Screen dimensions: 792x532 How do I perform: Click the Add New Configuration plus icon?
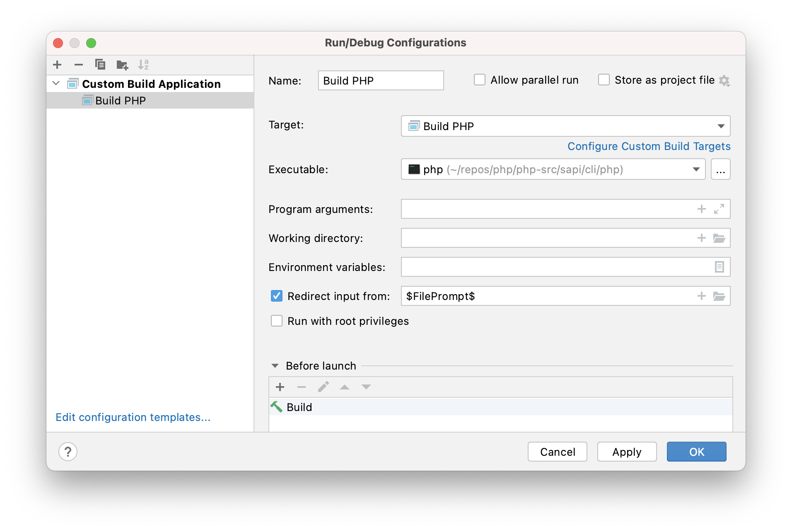[57, 65]
